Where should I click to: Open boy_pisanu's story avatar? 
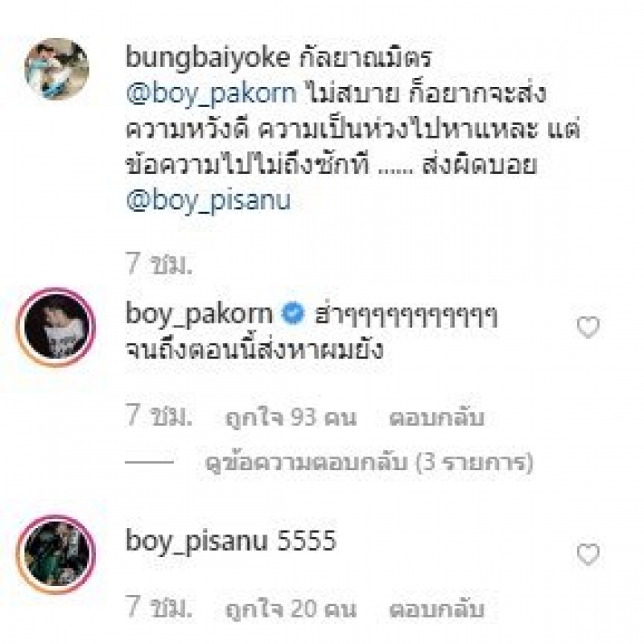56,554
